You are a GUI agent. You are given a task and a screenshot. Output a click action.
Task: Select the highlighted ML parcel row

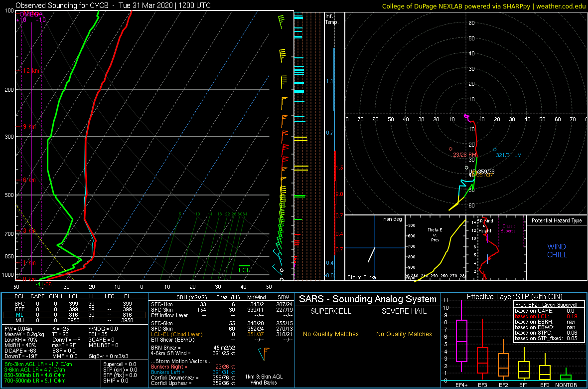pyautogui.click(x=74, y=315)
